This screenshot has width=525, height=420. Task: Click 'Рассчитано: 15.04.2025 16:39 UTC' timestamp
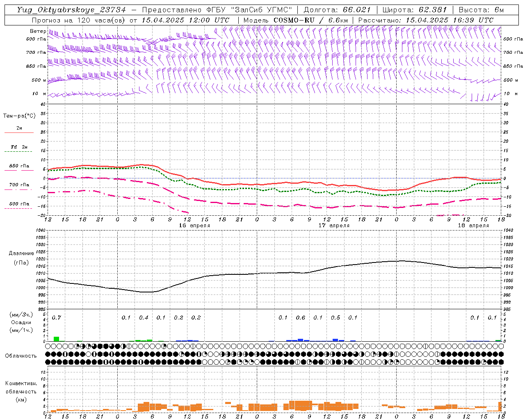click(426, 20)
